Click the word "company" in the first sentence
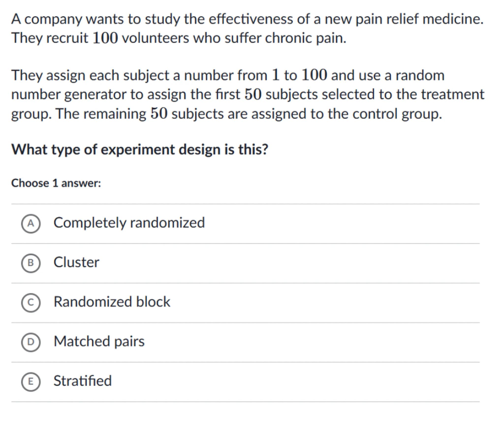This screenshot has width=504, height=423. (x=53, y=19)
